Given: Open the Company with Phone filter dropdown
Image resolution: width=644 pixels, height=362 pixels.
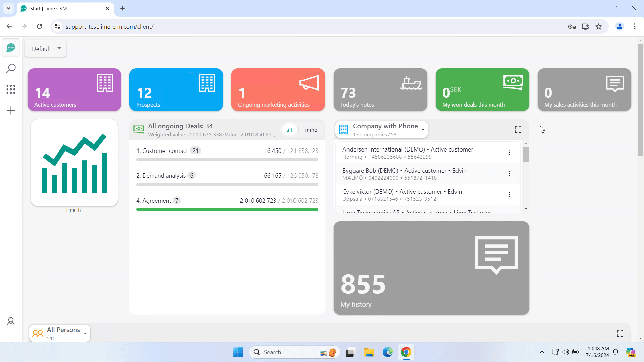Looking at the screenshot, I should tap(382, 130).
